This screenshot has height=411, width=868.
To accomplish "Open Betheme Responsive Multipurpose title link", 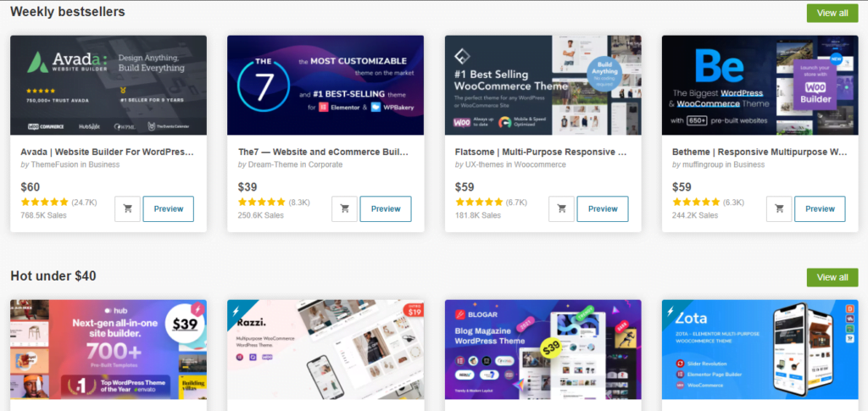I will click(x=759, y=152).
